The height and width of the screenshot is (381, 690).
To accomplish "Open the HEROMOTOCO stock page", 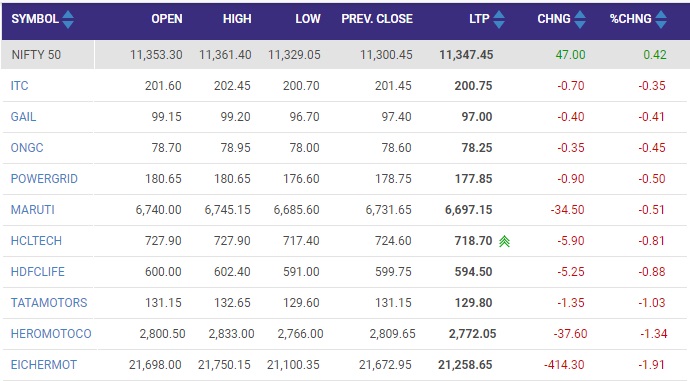I will pos(51,334).
